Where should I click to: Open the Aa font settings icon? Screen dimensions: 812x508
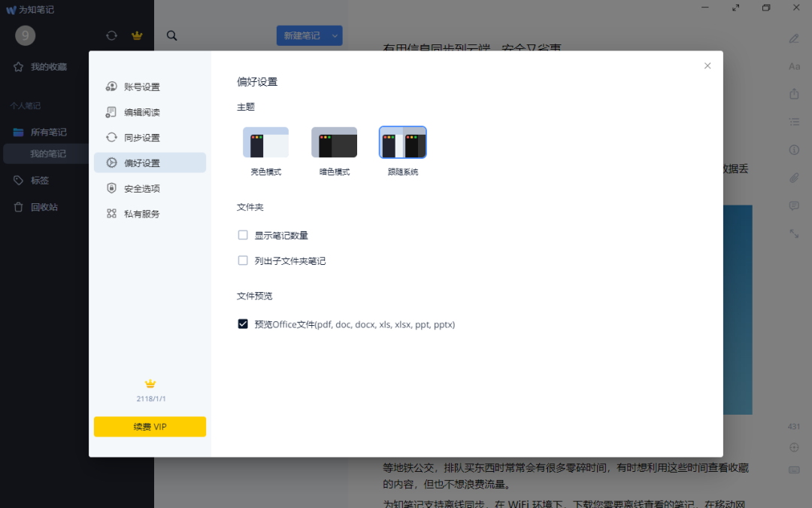tap(795, 66)
